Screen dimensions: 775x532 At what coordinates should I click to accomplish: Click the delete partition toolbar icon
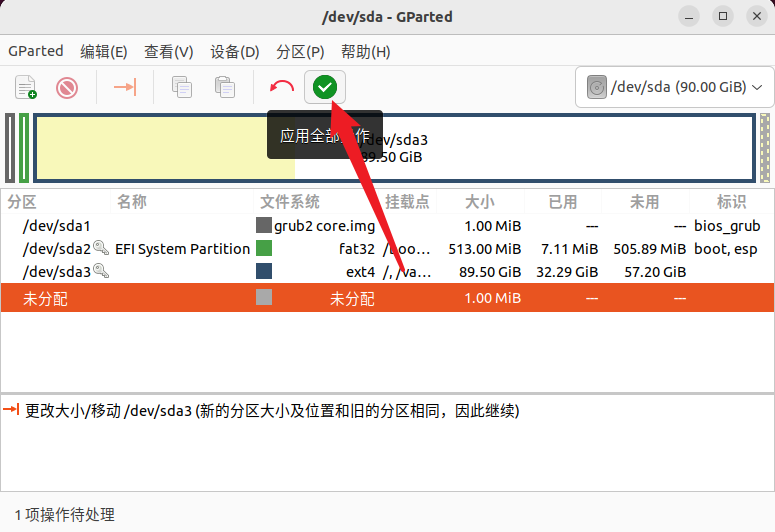67,88
